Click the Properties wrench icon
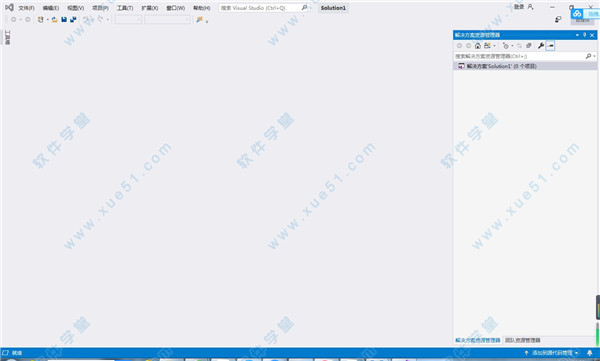The width and height of the screenshot is (600, 361). [541, 46]
